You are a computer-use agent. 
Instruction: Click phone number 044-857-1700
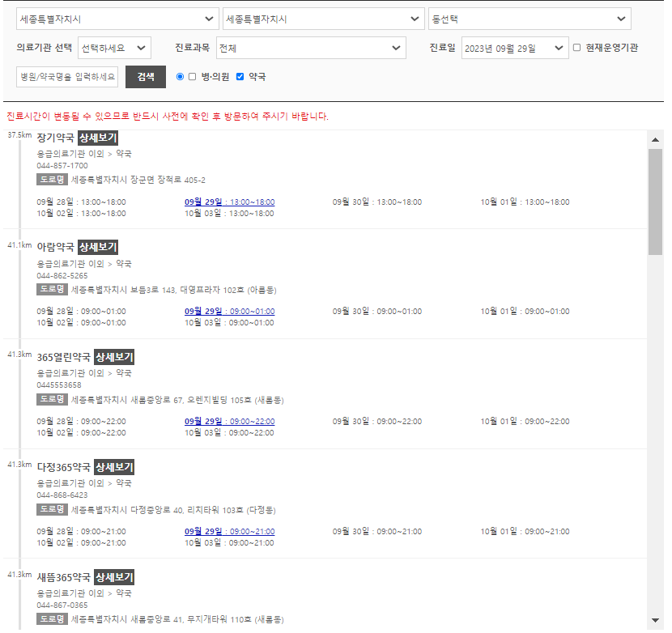click(x=62, y=165)
